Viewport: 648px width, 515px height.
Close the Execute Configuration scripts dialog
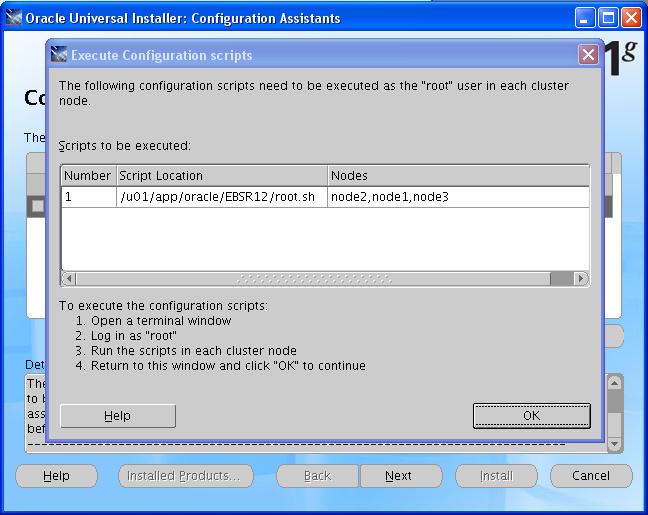(588, 55)
